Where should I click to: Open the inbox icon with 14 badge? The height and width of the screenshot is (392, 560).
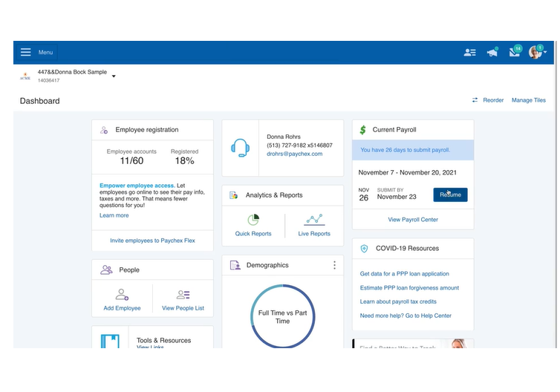[x=515, y=52]
